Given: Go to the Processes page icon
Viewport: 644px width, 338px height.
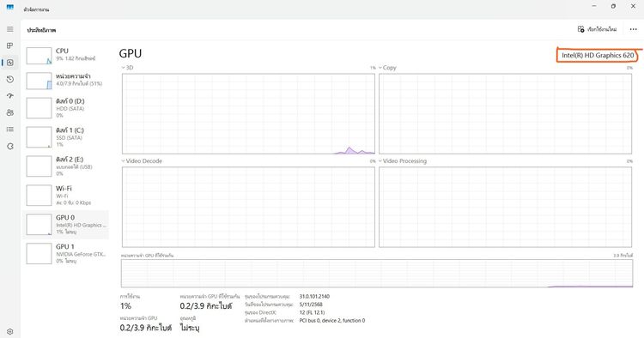Looking at the screenshot, I should (x=9, y=45).
